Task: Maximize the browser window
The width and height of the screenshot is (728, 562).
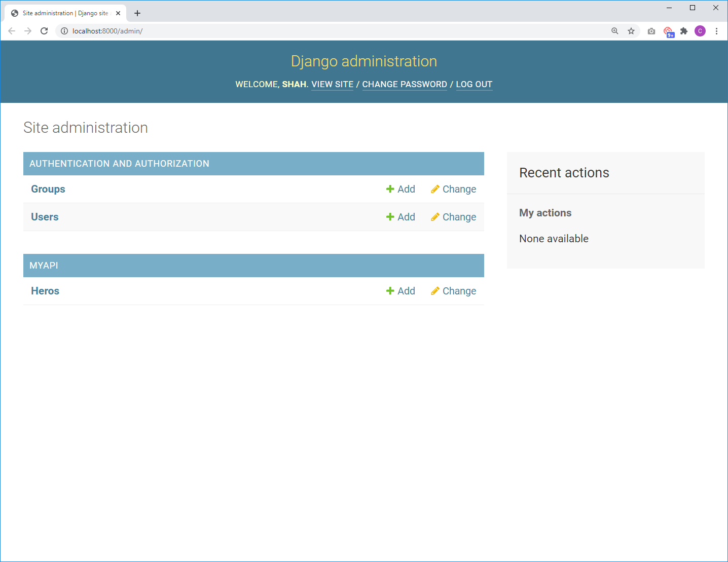Action: pyautogui.click(x=693, y=8)
